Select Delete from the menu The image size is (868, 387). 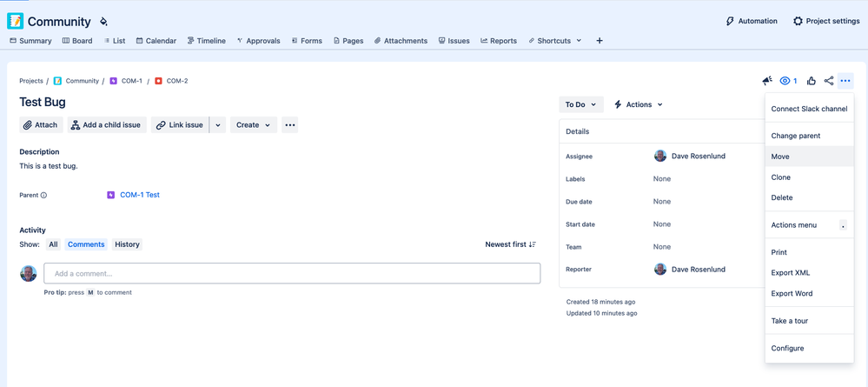point(809,197)
